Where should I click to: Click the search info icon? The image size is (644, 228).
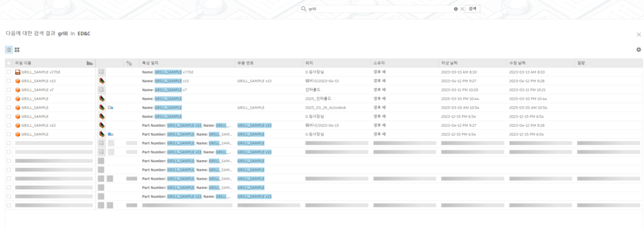[x=455, y=9]
